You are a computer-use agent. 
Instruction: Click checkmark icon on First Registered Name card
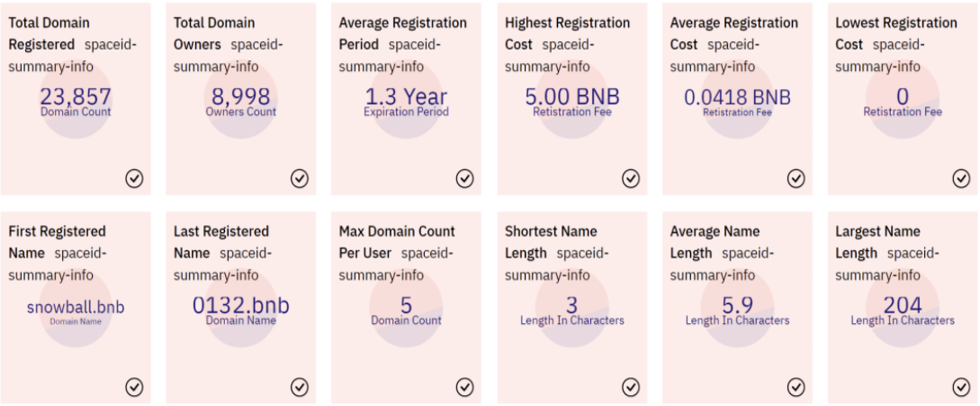point(134,388)
